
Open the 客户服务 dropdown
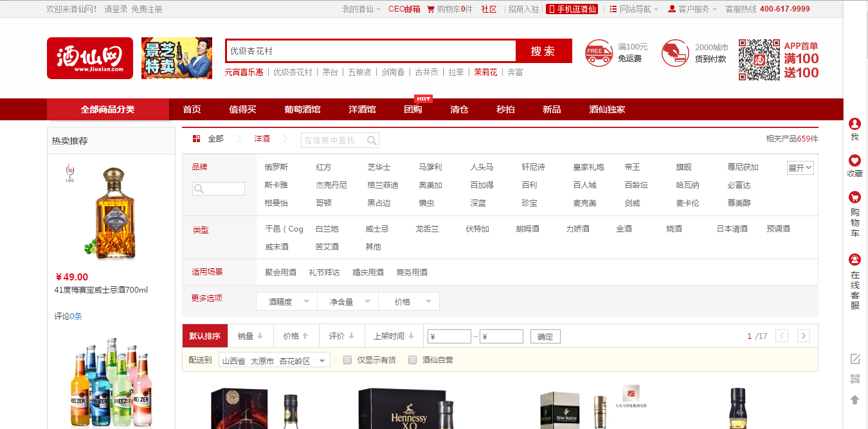click(x=692, y=9)
